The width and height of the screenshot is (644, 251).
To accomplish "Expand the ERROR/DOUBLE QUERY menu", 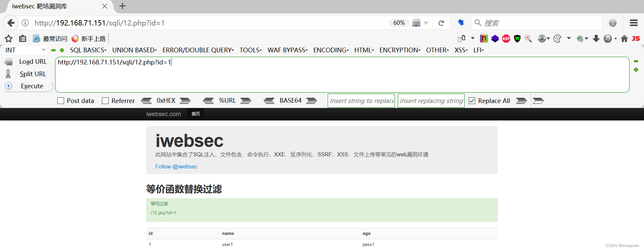I will click(x=198, y=50).
